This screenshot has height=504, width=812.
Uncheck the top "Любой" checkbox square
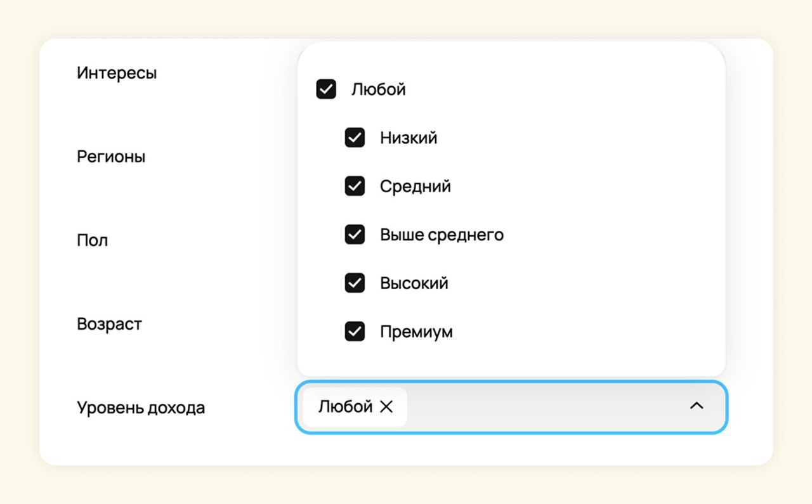tap(326, 89)
